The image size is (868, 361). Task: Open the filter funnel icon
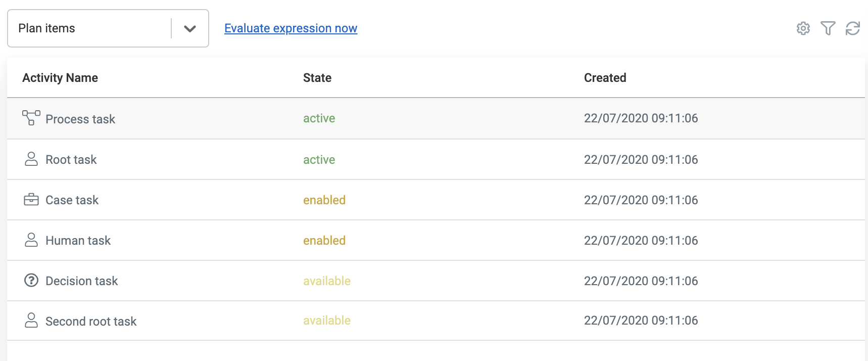point(828,28)
